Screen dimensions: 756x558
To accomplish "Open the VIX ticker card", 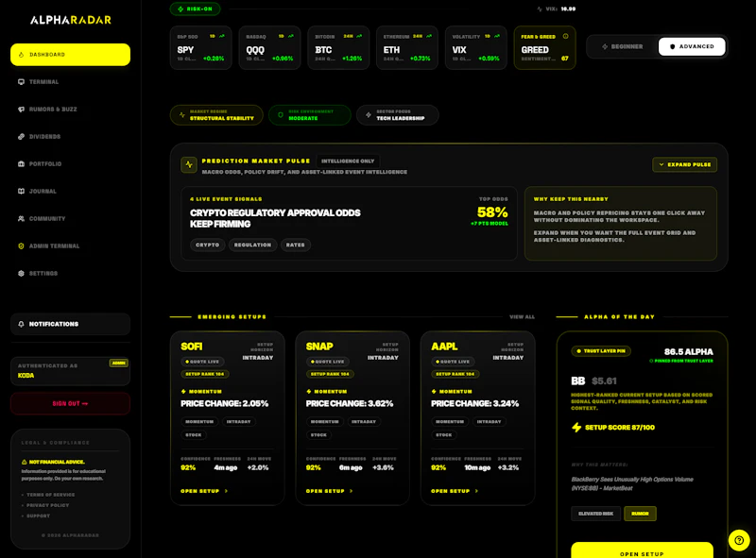I will point(476,48).
